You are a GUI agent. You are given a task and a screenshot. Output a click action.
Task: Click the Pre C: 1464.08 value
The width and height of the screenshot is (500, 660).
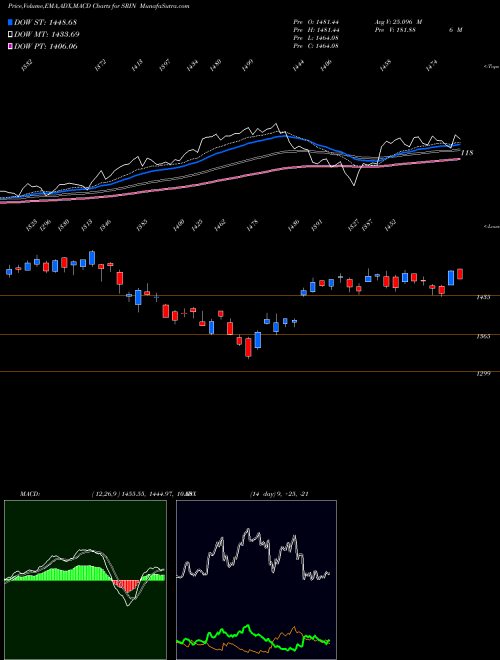(x=316, y=46)
